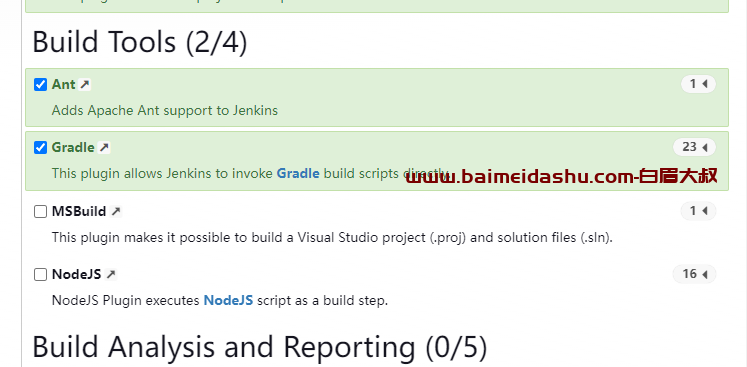Uncheck the Ant plugin checkbox

click(40, 85)
